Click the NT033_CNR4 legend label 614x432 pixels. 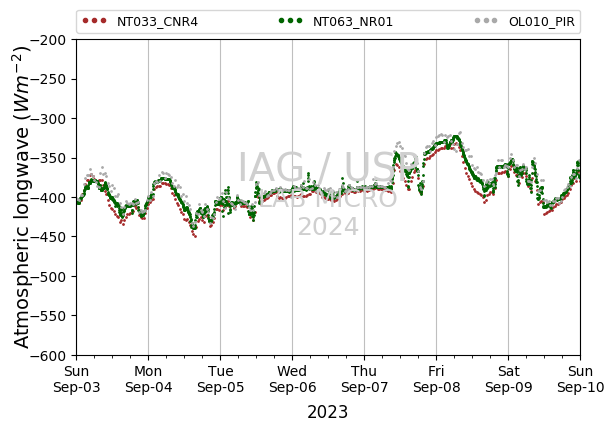157,22
